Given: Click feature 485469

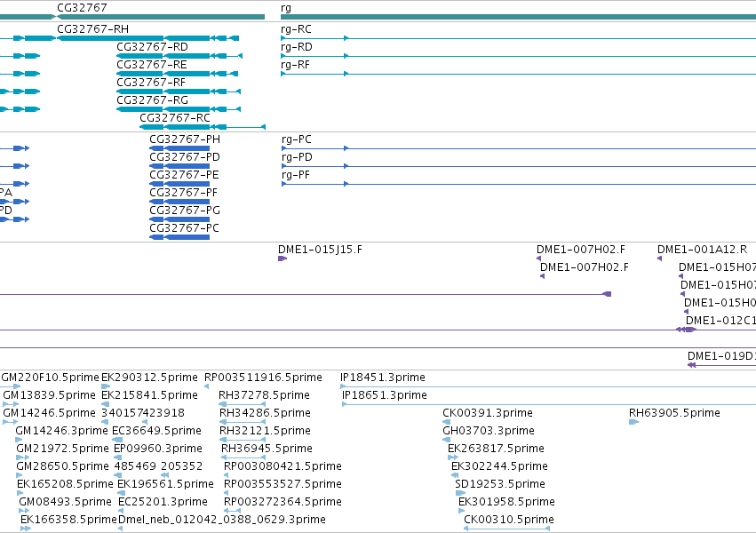Looking at the screenshot, I should coord(135,466).
